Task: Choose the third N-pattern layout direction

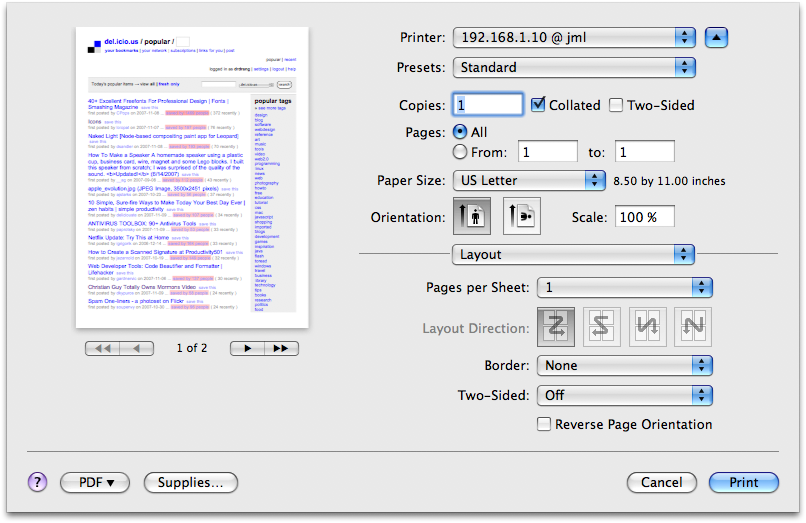Action: pos(648,327)
